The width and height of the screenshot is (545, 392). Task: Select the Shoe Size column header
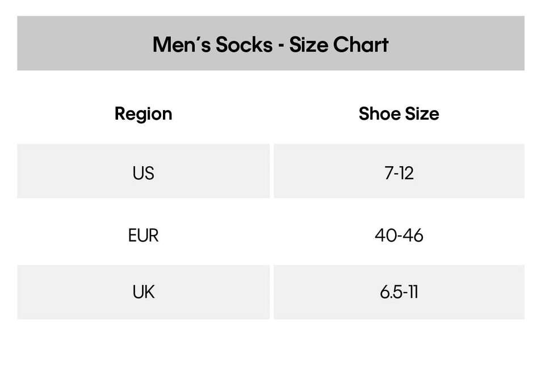[x=399, y=113]
